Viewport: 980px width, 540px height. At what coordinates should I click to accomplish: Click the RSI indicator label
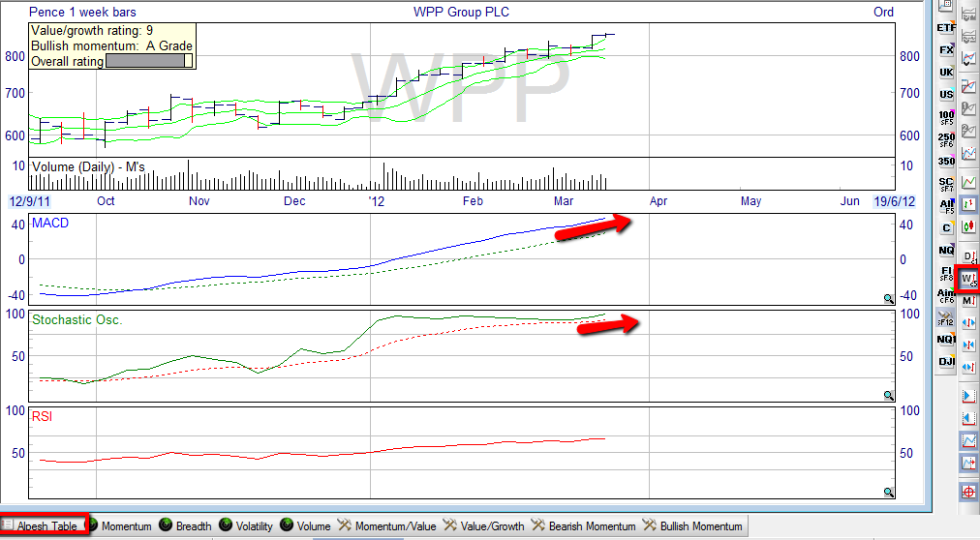pos(42,416)
